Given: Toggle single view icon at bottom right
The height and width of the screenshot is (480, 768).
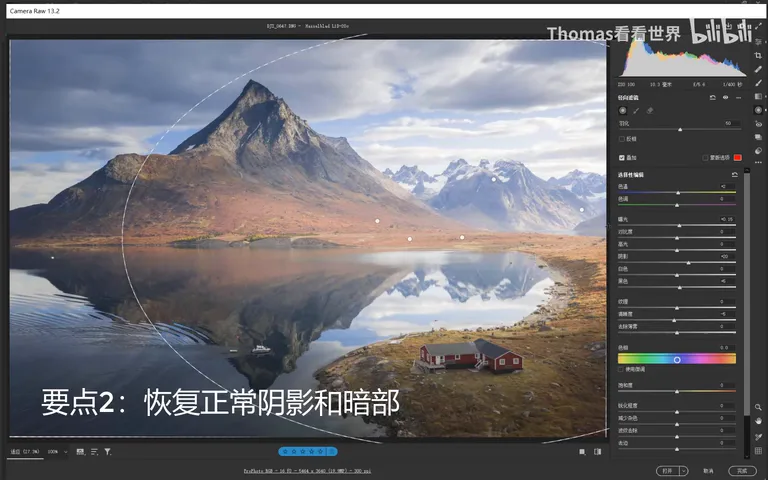Looking at the screenshot, I should (x=582, y=452).
